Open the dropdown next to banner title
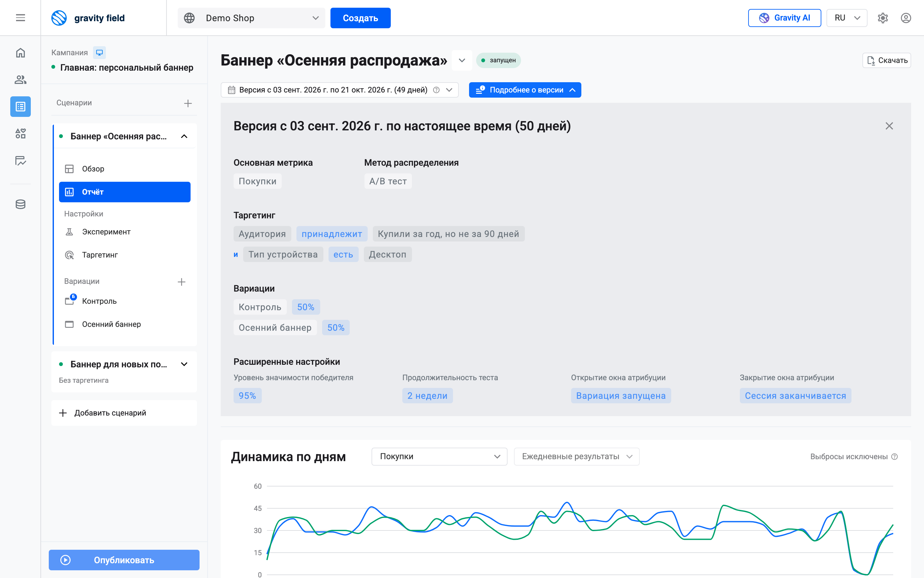Image resolution: width=924 pixels, height=578 pixels. tap(462, 60)
